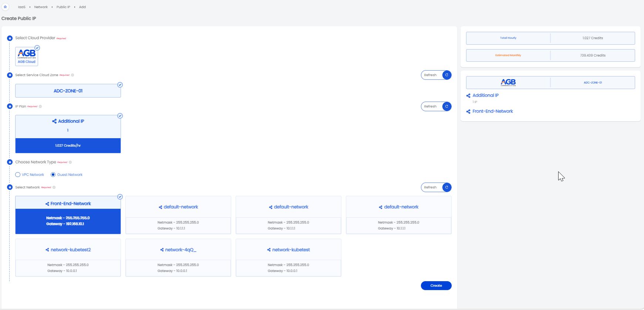
Task: Click checkmark badge on Additional IP card
Action: (120, 116)
